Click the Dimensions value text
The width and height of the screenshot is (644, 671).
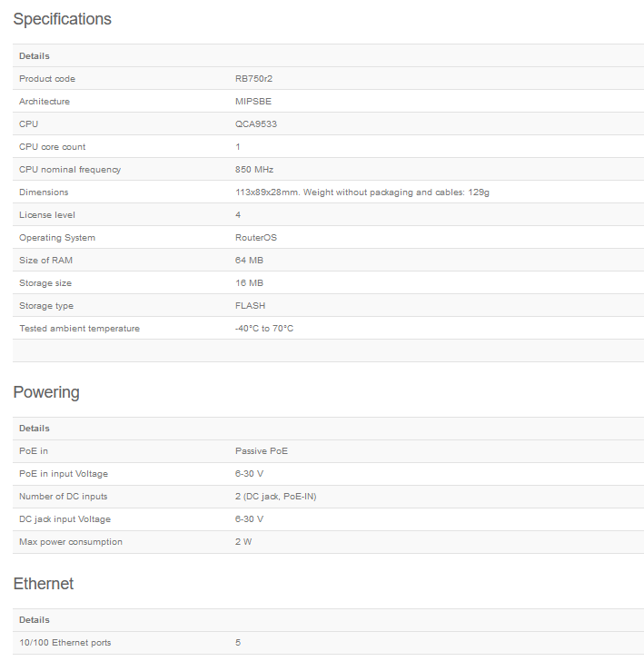(x=362, y=192)
